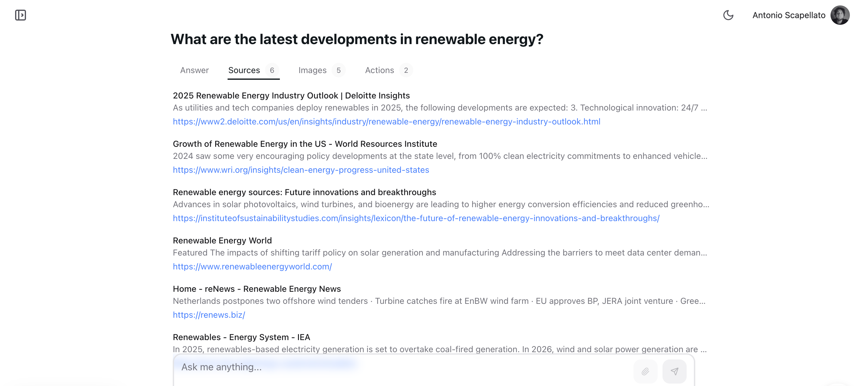Open the wri.org clean energy link
The width and height of the screenshot is (868, 386).
pyautogui.click(x=300, y=170)
